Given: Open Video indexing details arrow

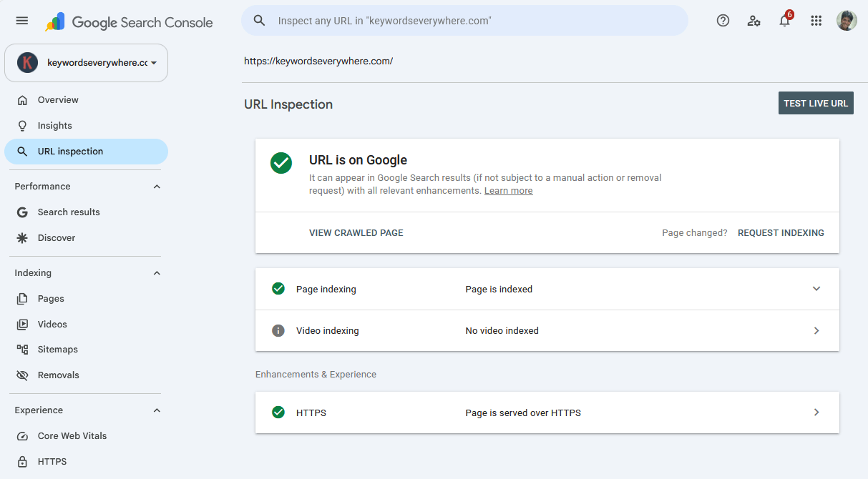Looking at the screenshot, I should click(816, 331).
